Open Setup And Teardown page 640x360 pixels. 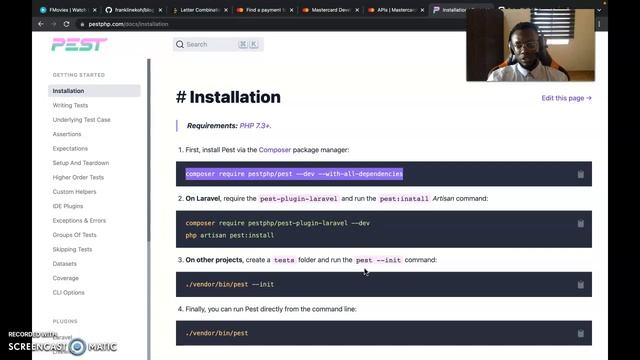tap(81, 163)
